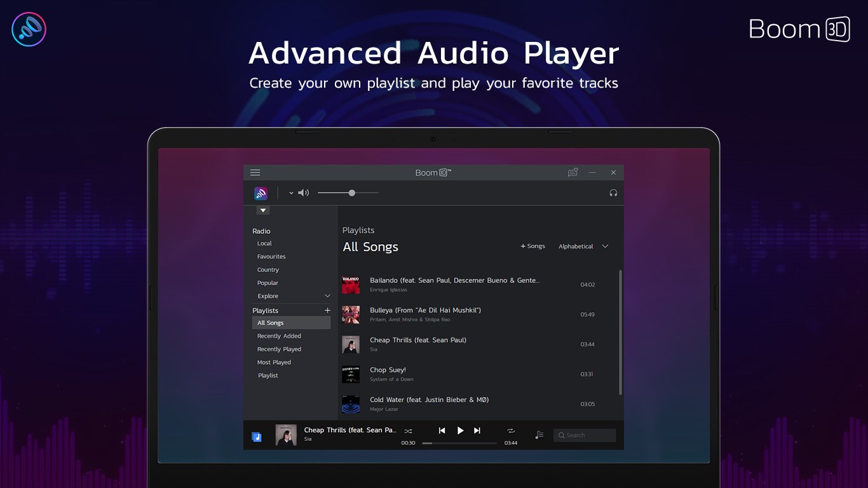868x488 pixels.
Task: Skip to the previous track
Action: (442, 430)
